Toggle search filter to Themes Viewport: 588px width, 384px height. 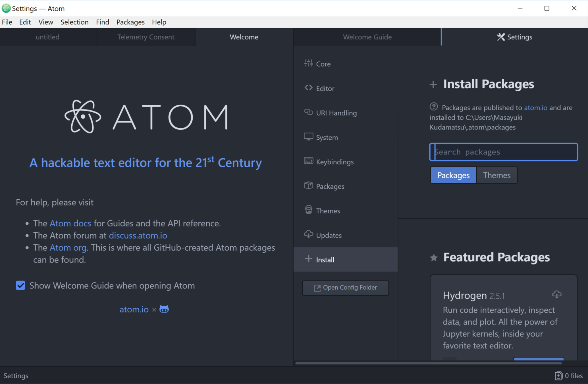[496, 175]
